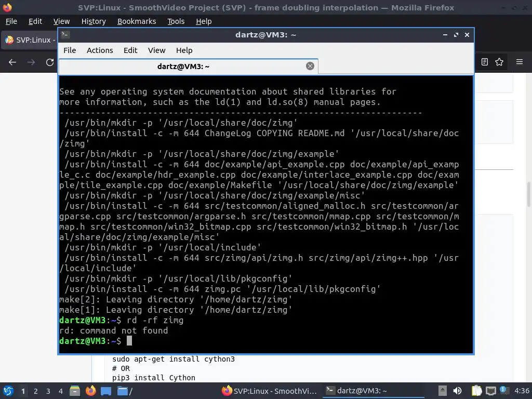Open the Firefox Bookmarks menu
The height and width of the screenshot is (399, 532).
point(137,21)
